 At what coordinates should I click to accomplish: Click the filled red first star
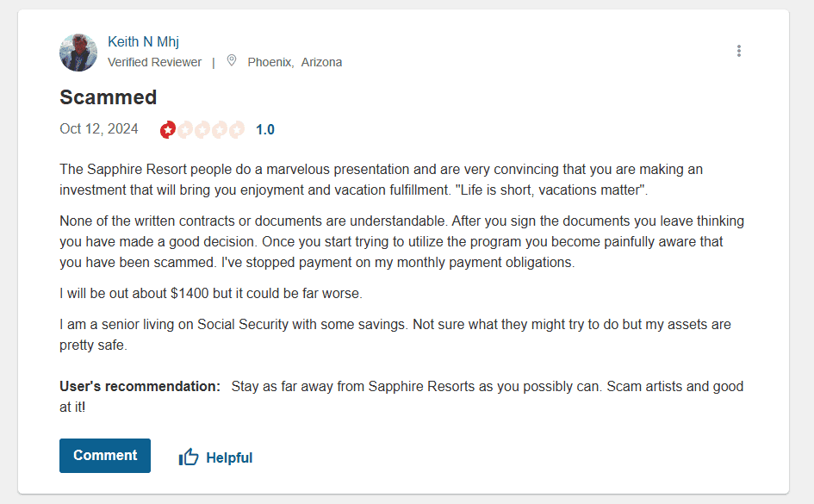tap(168, 130)
